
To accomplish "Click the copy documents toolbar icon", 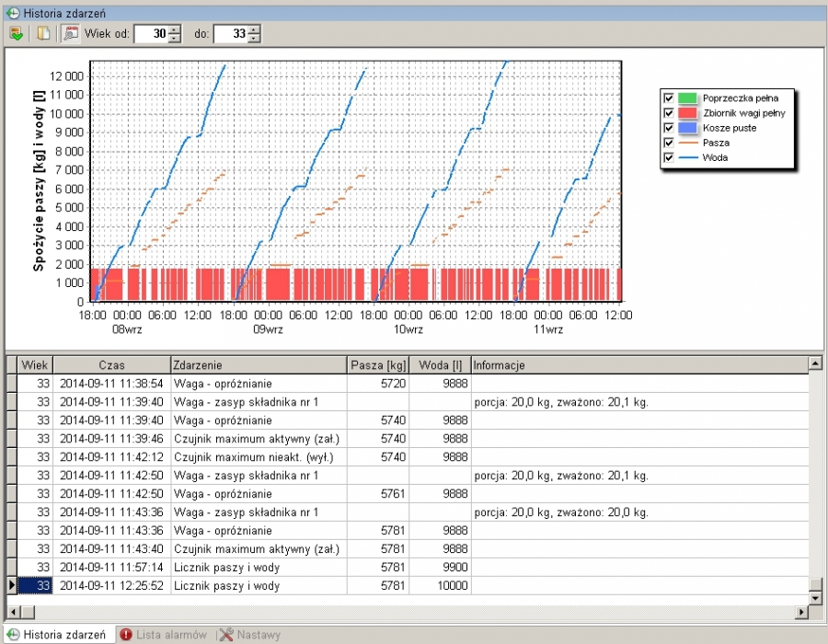I will [43, 34].
